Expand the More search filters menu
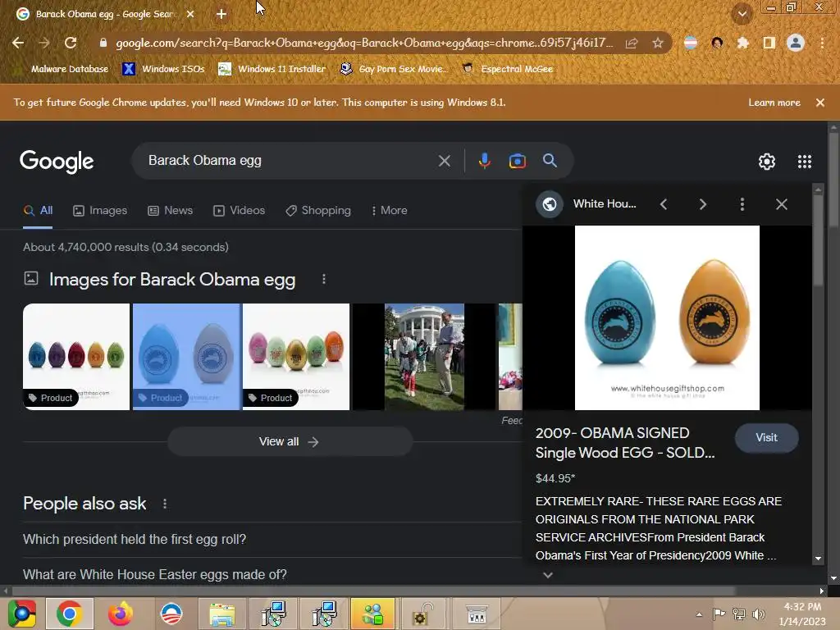Viewport: 840px width, 630px height. [390, 211]
